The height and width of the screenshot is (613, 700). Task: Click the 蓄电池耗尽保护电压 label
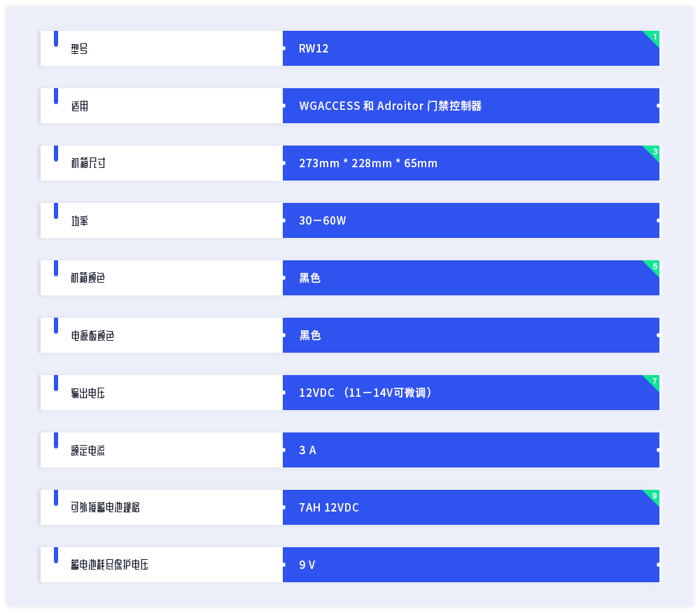pyautogui.click(x=109, y=565)
